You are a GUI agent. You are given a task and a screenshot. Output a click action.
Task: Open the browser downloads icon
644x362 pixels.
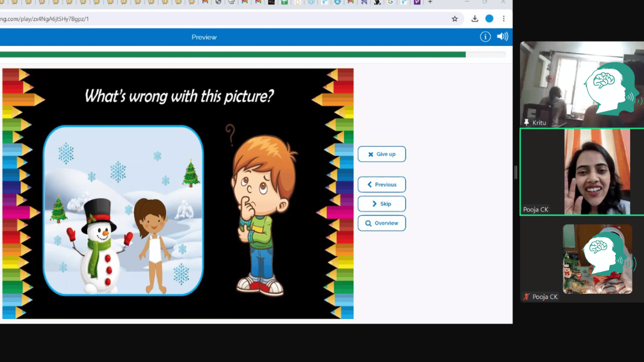[475, 19]
